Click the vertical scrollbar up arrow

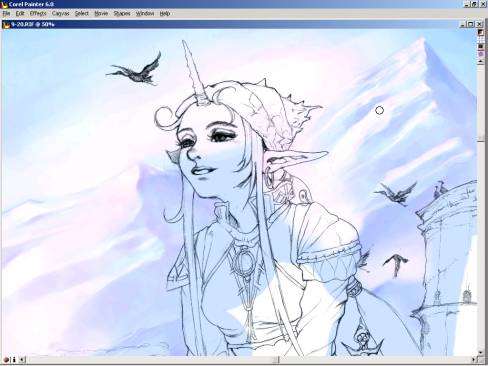click(x=481, y=61)
